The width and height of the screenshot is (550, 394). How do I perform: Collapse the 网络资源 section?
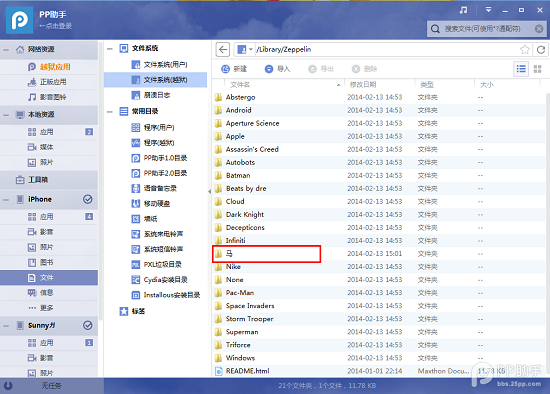6,49
